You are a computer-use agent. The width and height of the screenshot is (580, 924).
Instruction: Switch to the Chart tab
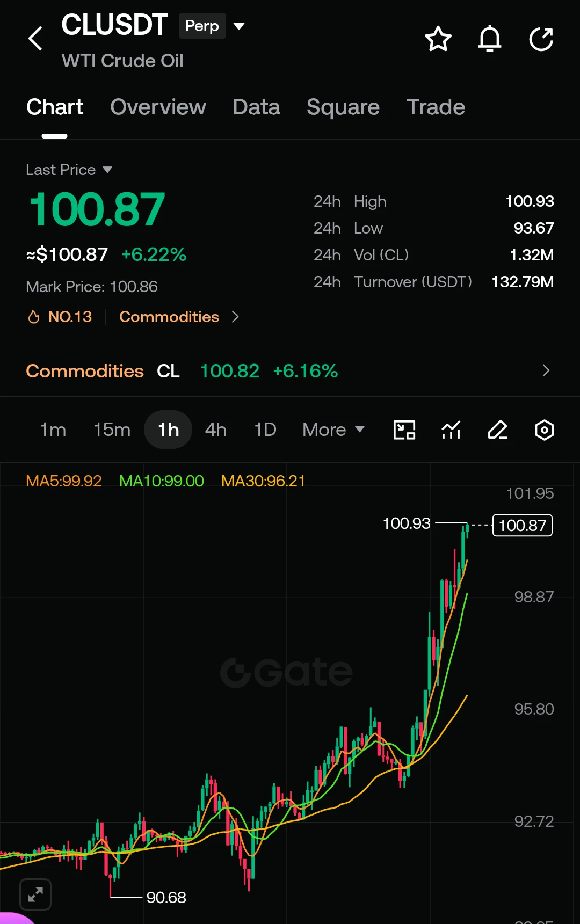[x=55, y=107]
